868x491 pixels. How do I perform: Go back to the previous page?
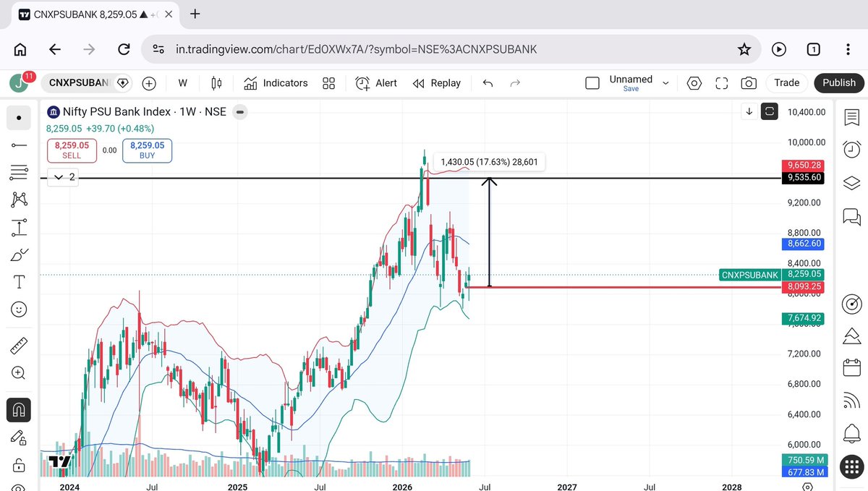(55, 49)
